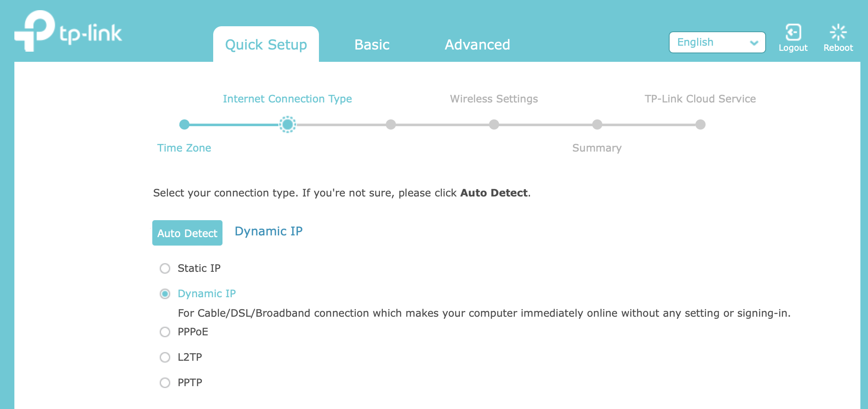Open the English language dropdown
868x409 pixels.
click(717, 42)
